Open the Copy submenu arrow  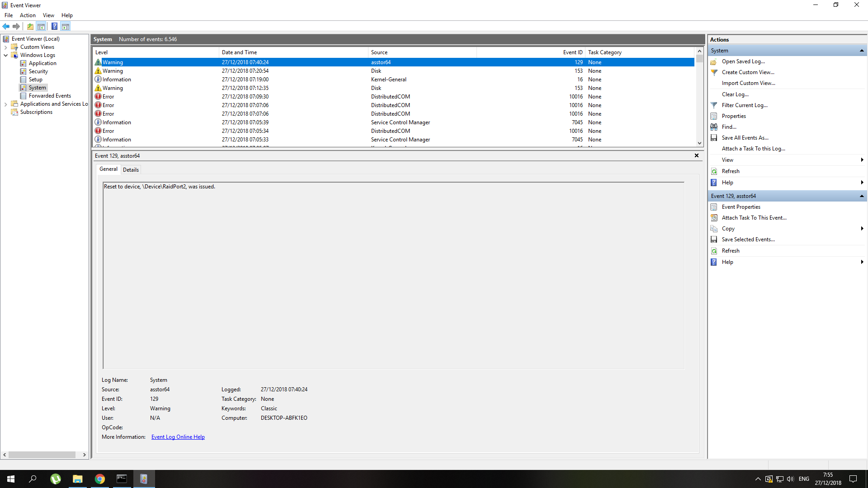point(862,229)
